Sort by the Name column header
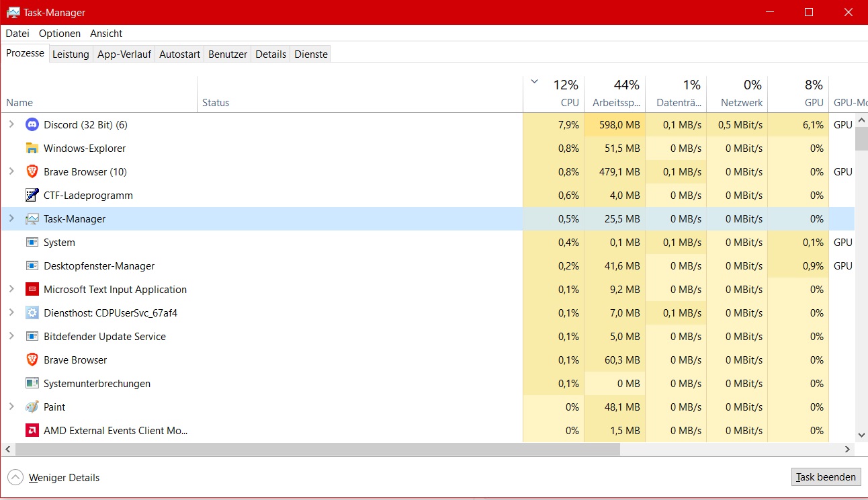Viewport: 868px width, 500px height. (x=99, y=94)
